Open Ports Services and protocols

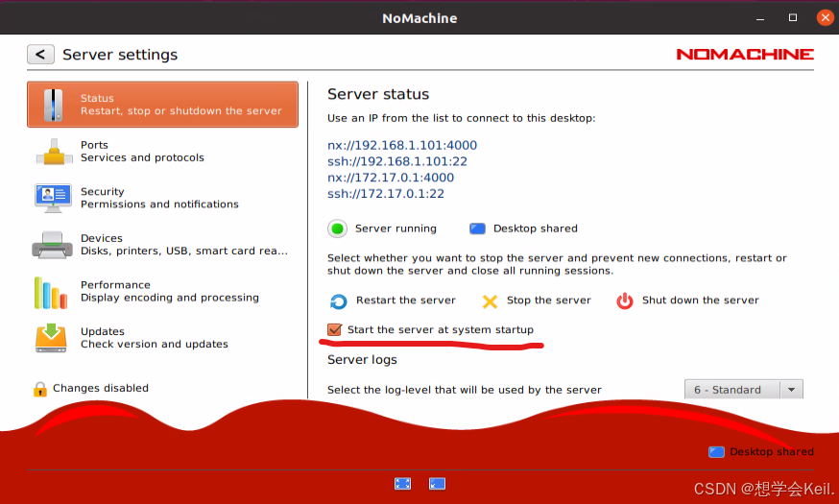tap(162, 152)
